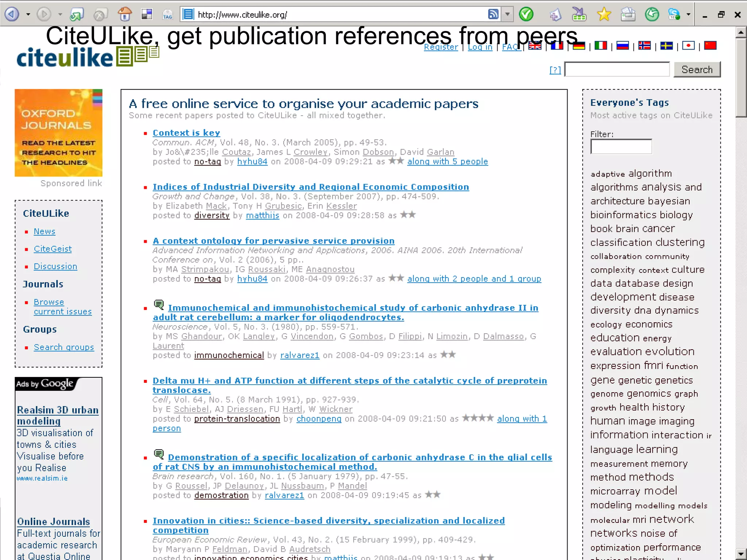Click the vertical scrollbar down arrow
Viewport: 747px width, 560px height.
click(x=741, y=554)
